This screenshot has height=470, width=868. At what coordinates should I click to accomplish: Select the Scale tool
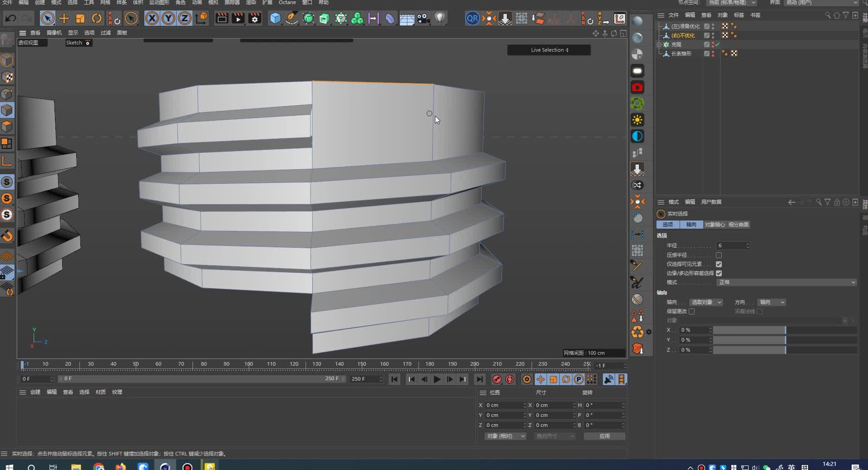(80, 19)
